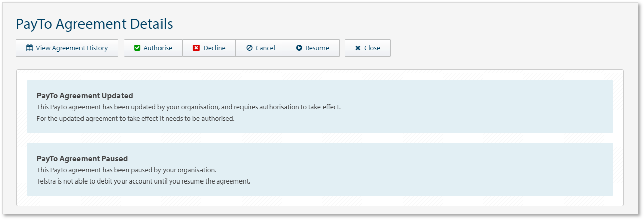Hit the Cancel button label
This screenshot has height=220, width=644.
265,48
